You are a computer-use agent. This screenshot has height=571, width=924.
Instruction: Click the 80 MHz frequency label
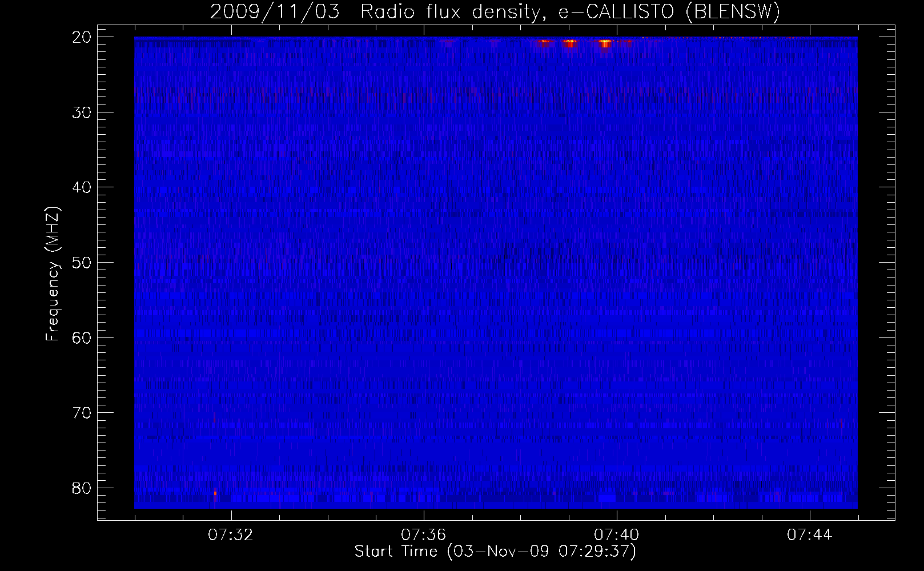(82, 488)
